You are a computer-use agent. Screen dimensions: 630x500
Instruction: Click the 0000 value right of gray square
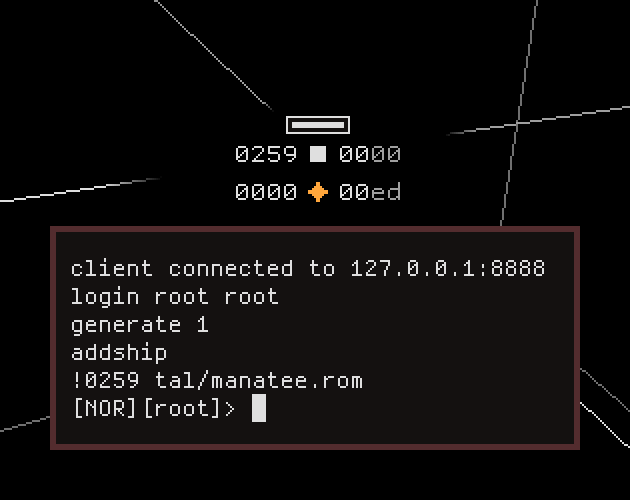tap(370, 154)
